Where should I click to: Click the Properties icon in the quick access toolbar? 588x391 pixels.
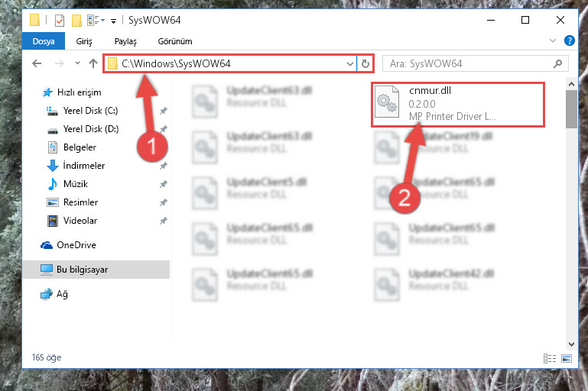[x=60, y=20]
